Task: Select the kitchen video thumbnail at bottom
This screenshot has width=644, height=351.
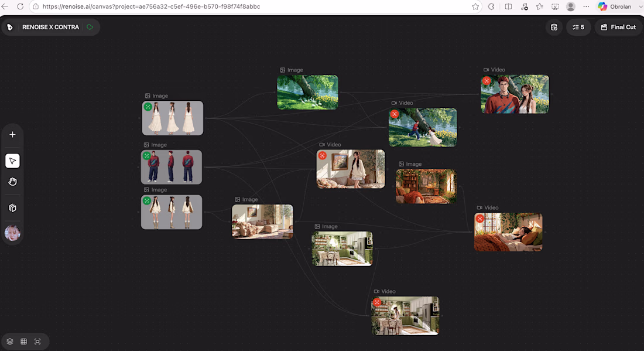Action: click(405, 316)
